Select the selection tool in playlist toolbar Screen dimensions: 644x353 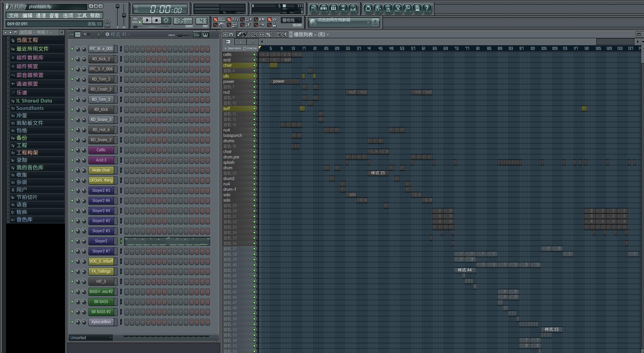point(273,34)
